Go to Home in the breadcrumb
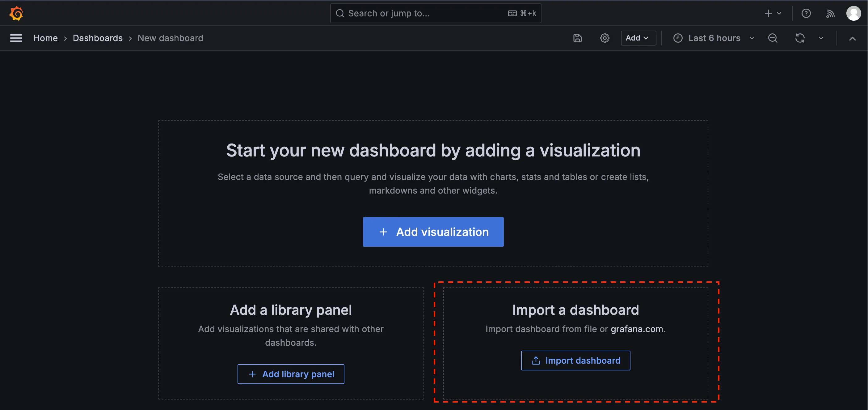The height and width of the screenshot is (410, 868). pyautogui.click(x=45, y=38)
